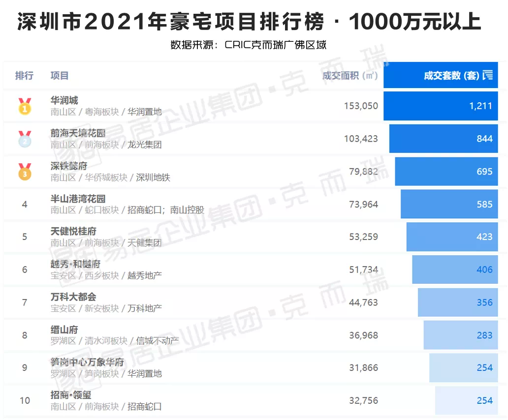The width and height of the screenshot is (508, 420).
Task: Click rank number 9
Action: point(25,368)
